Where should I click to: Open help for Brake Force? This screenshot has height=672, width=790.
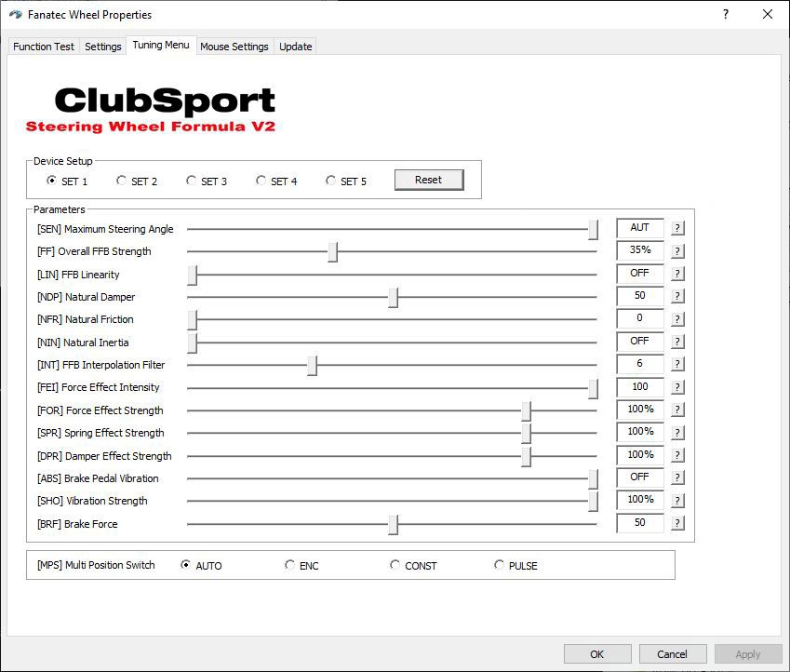[677, 523]
